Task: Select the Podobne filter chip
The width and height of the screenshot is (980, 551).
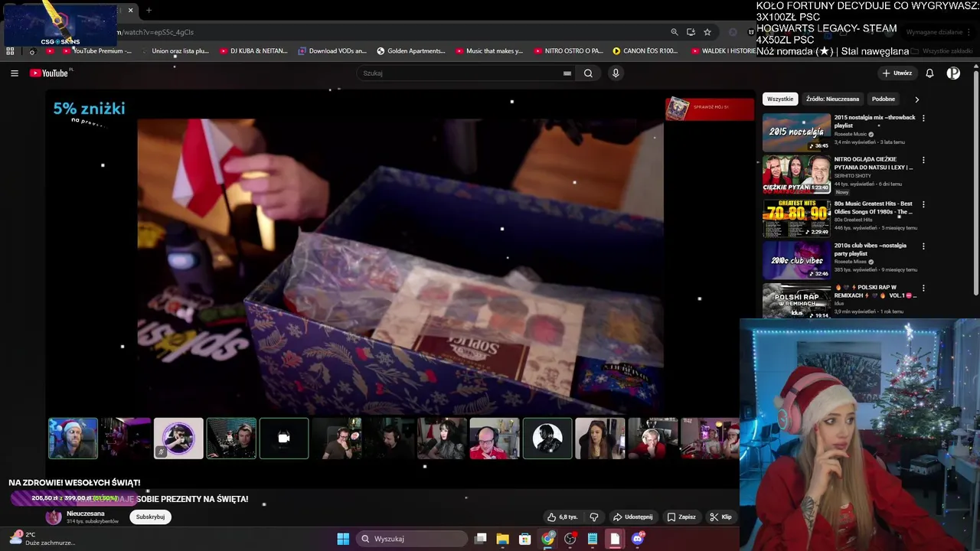Action: point(883,99)
